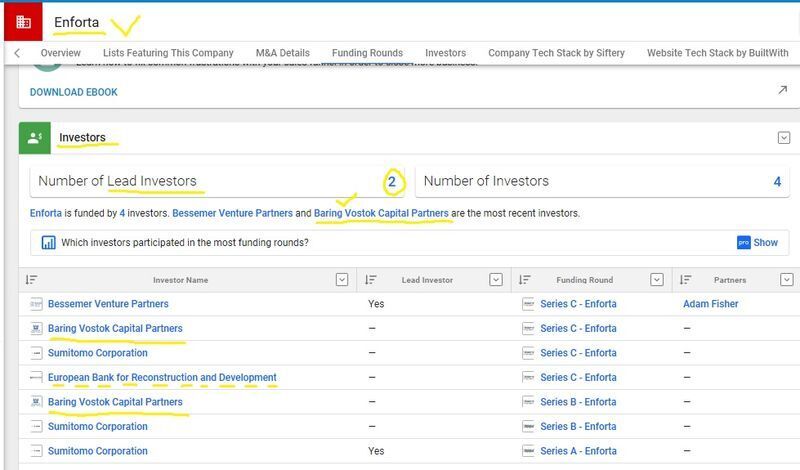800x470 pixels.
Task: Switch to the Funding Rounds tab
Action: 367,53
